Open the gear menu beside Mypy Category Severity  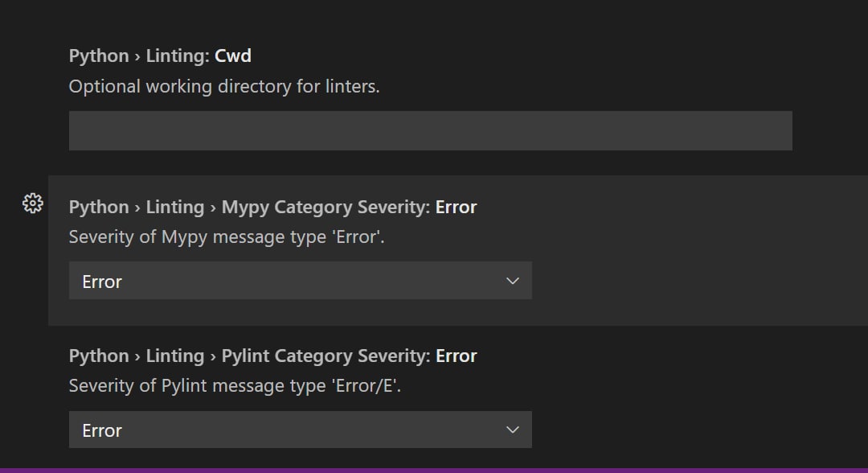33,204
